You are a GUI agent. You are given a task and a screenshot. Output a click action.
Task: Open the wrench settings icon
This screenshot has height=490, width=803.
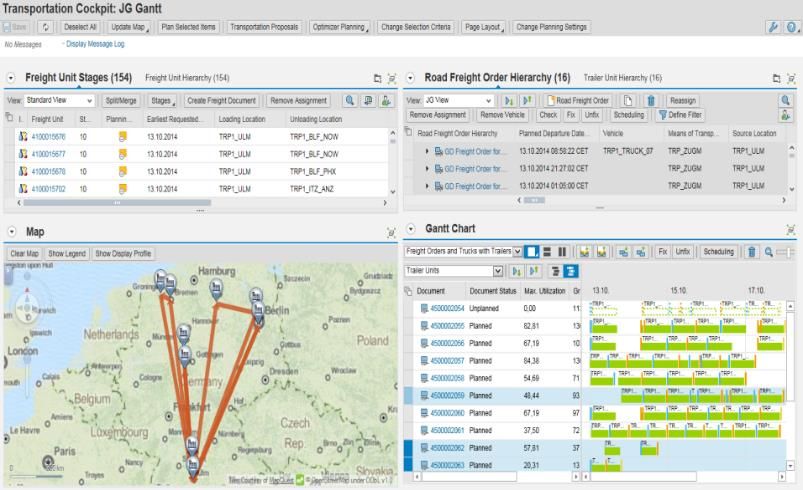(773, 27)
